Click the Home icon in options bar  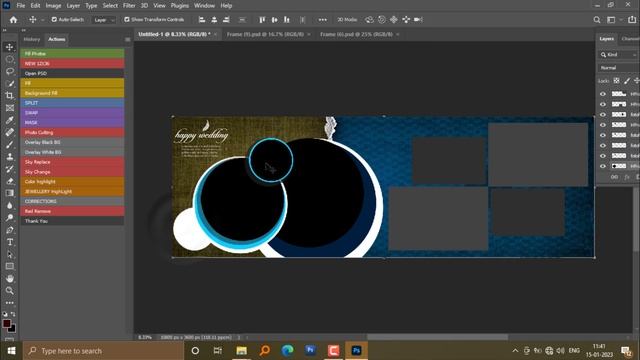13,20
